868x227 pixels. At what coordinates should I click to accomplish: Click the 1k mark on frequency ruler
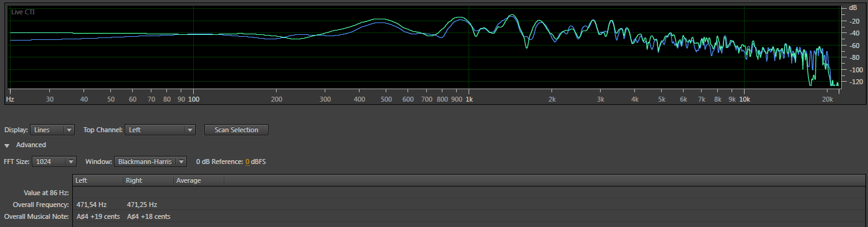[469, 99]
